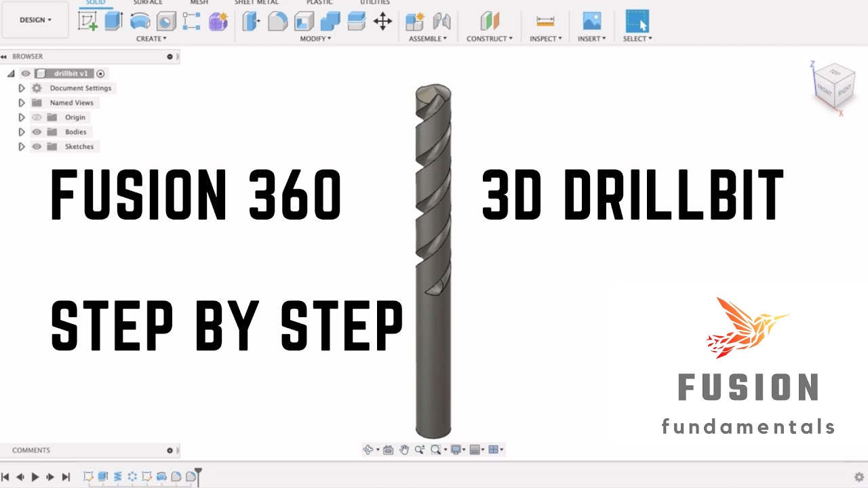Select the Measure ruler icon
868x488 pixels.
(x=545, y=21)
